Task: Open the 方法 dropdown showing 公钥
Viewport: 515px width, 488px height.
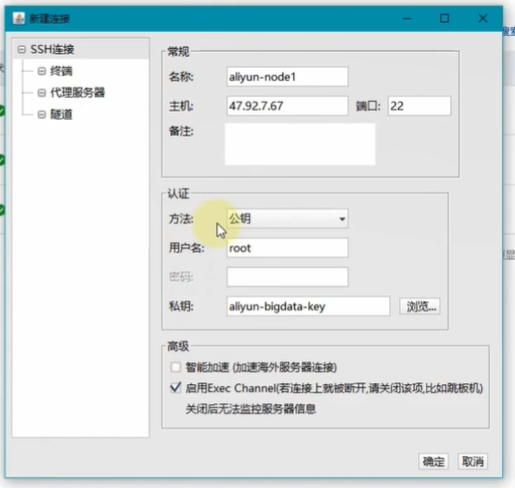Action: pos(287,219)
